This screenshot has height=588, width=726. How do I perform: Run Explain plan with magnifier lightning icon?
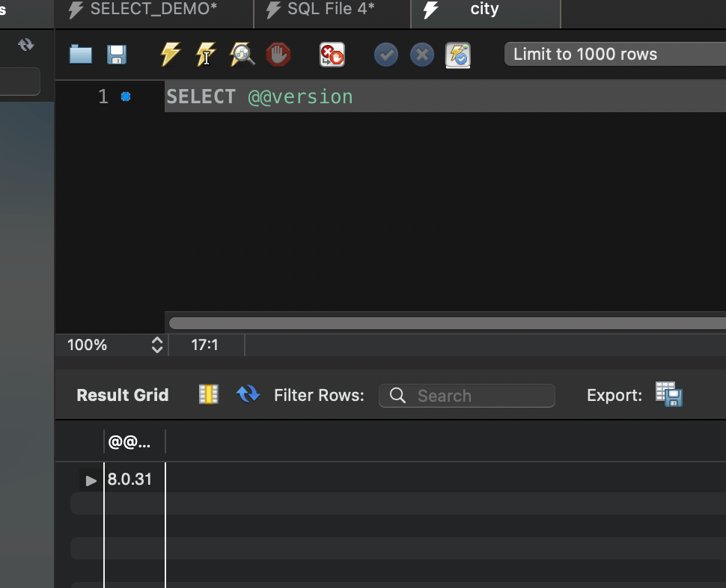pos(242,55)
